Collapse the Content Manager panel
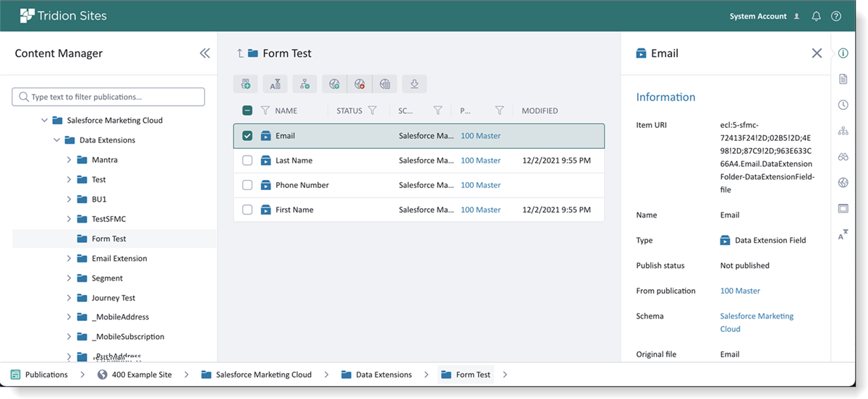This screenshot has height=399, width=868. pos(205,53)
